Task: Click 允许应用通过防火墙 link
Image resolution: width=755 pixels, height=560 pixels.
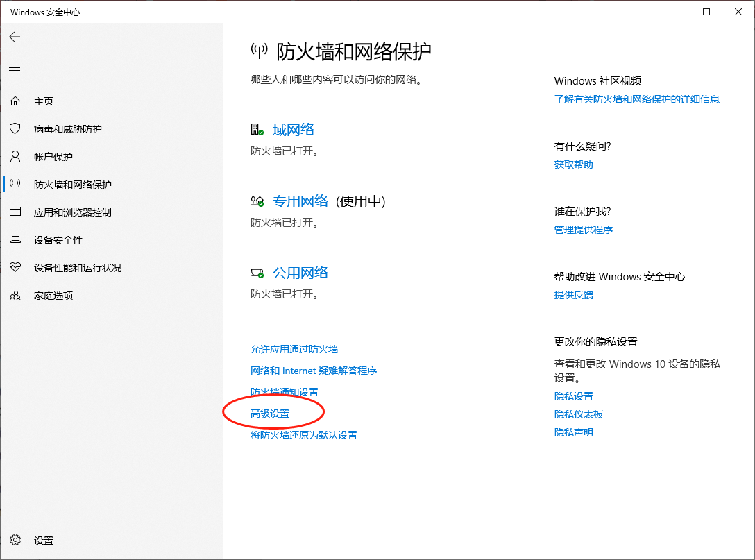Action: [294, 349]
